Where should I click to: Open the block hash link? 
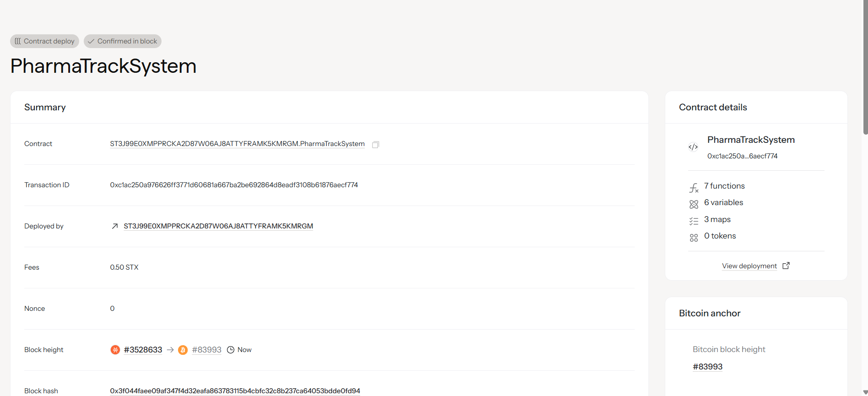tap(235, 391)
